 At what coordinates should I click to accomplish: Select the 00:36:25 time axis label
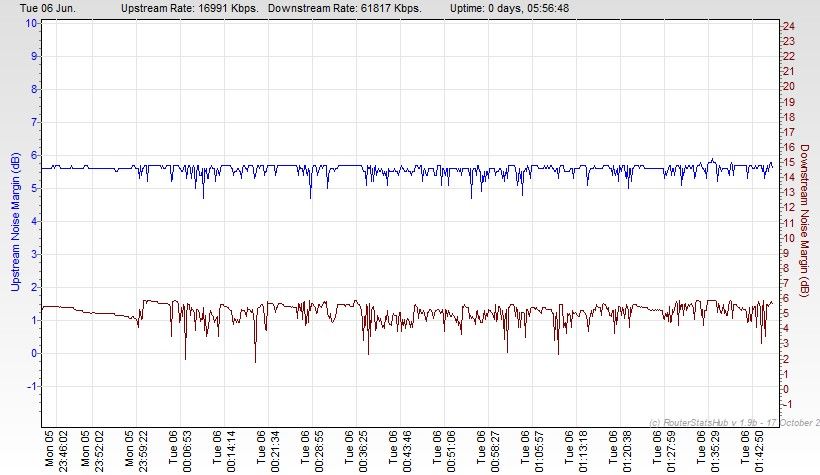pos(362,449)
